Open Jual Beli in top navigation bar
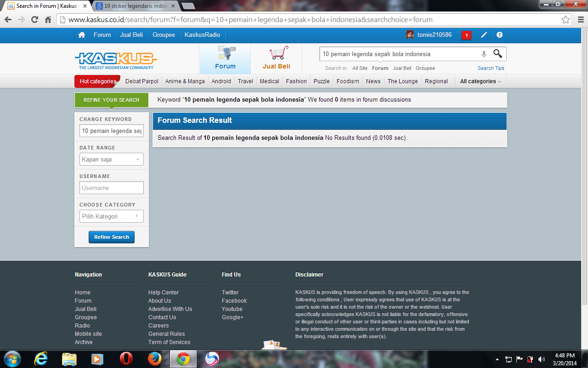This screenshot has width=588, height=368. coord(131,35)
